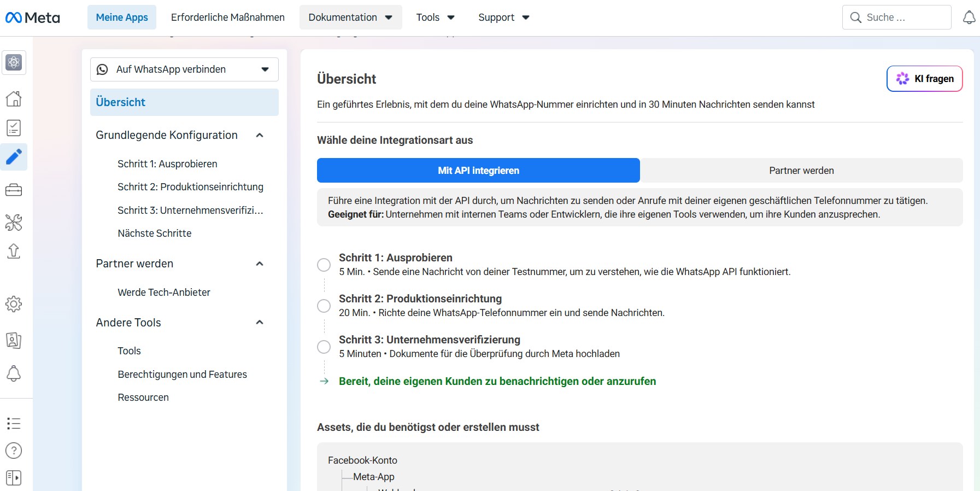
Task: Open Ressourcen in the sidebar
Action: point(143,398)
